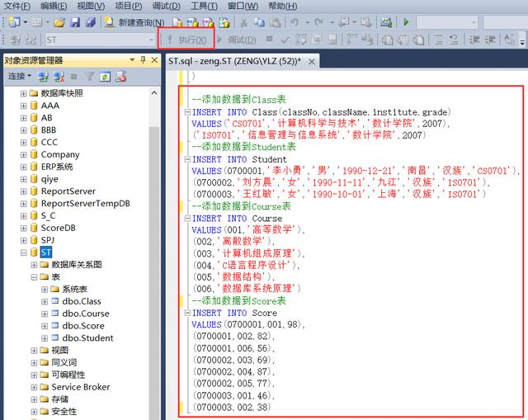Click the Stop query square icon
Screen dimensions: 528x420
click(x=269, y=39)
